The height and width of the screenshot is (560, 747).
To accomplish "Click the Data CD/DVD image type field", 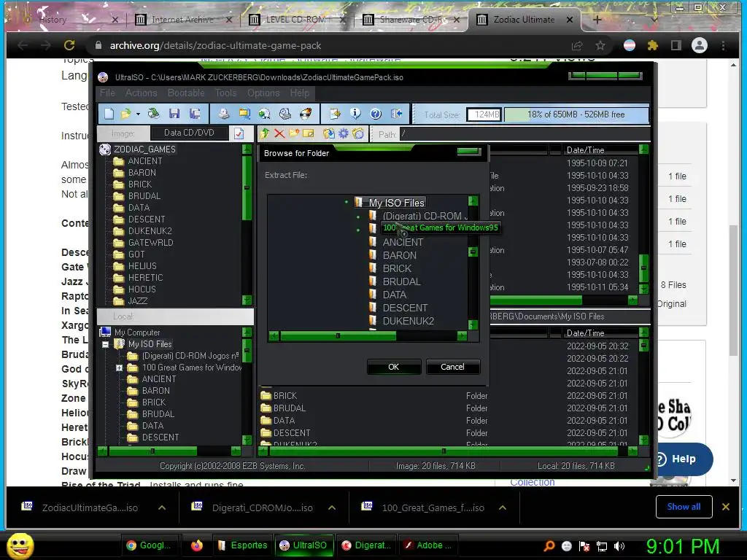I will [x=189, y=133].
